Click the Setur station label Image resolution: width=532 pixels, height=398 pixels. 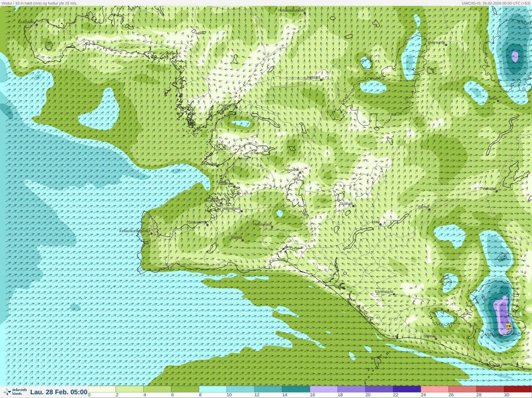(493, 98)
